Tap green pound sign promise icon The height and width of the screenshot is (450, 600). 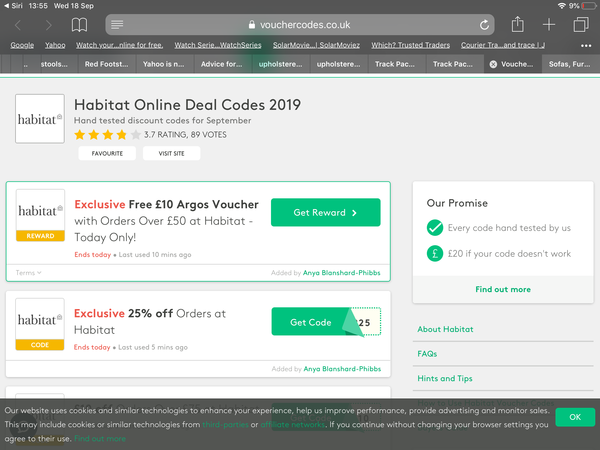435,253
